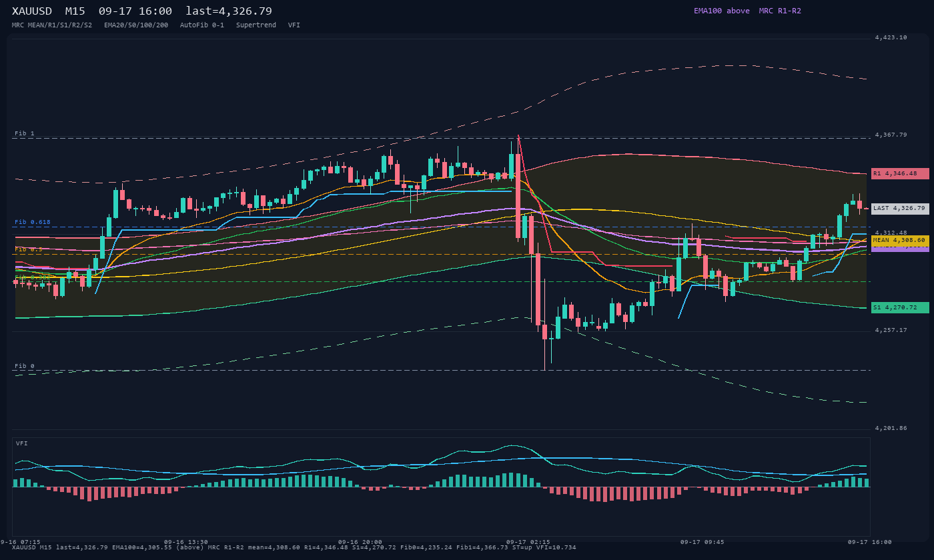Viewport: 934px width, 560px height.
Task: Click the yellow MEAN 4,308.60 price tag
Action: pyautogui.click(x=900, y=240)
